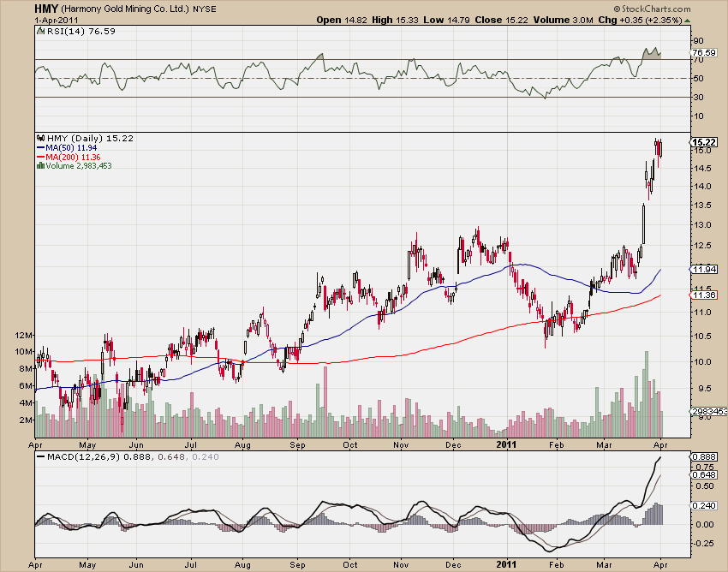This screenshot has height=572, width=728.
Task: Click the Sep label under the MACD panel
Action: pyautogui.click(x=297, y=565)
